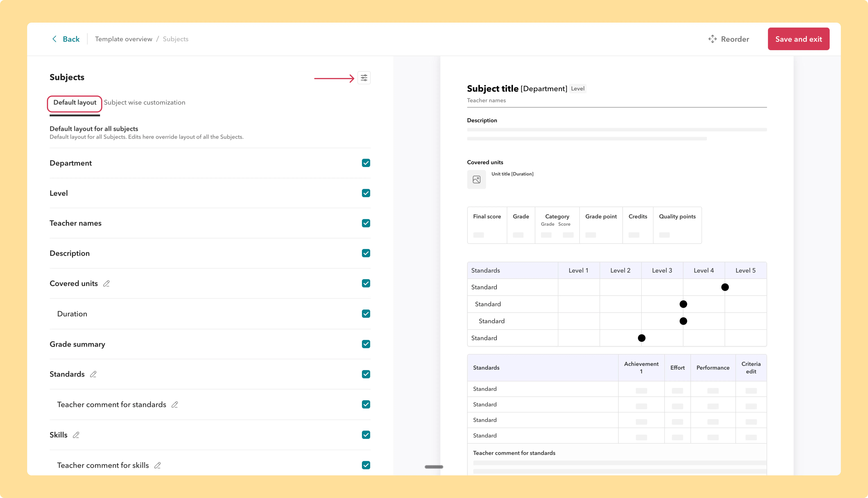868x498 pixels.
Task: Select the Default layout tab
Action: pyautogui.click(x=75, y=103)
